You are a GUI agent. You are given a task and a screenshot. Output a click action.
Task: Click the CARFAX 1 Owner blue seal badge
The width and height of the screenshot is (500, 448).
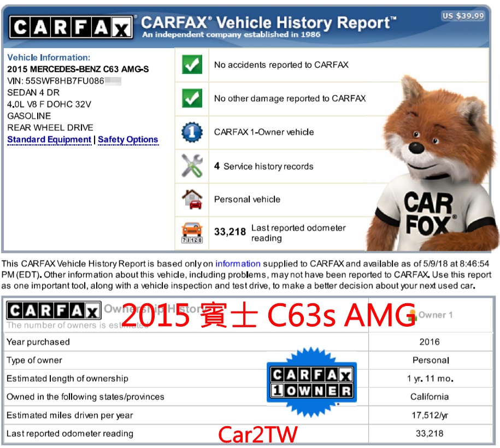311,382
